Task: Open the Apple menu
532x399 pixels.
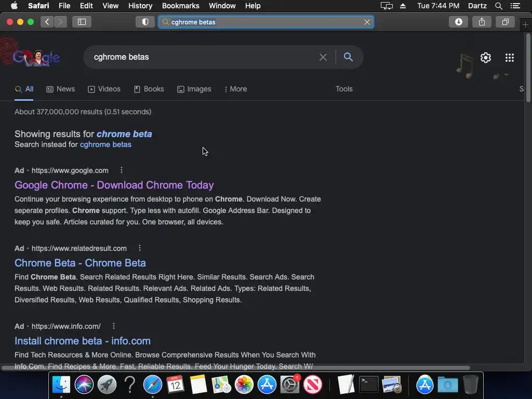Action: click(14, 6)
